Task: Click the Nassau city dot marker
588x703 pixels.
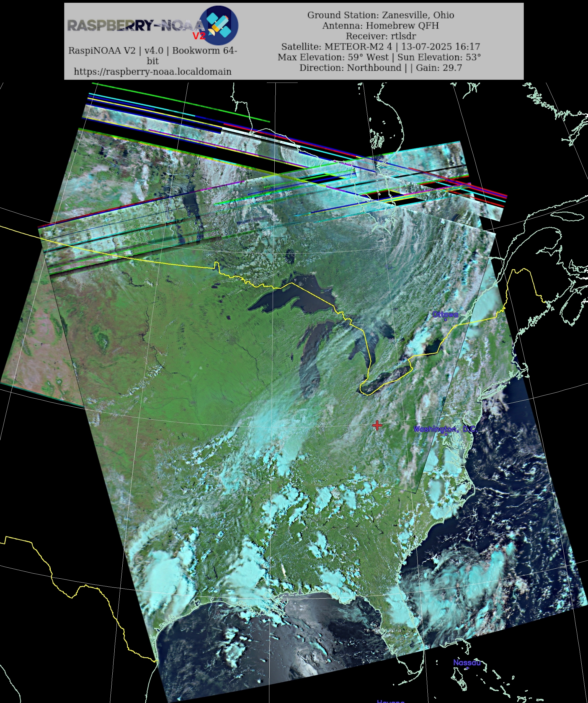Action: tap(467, 668)
